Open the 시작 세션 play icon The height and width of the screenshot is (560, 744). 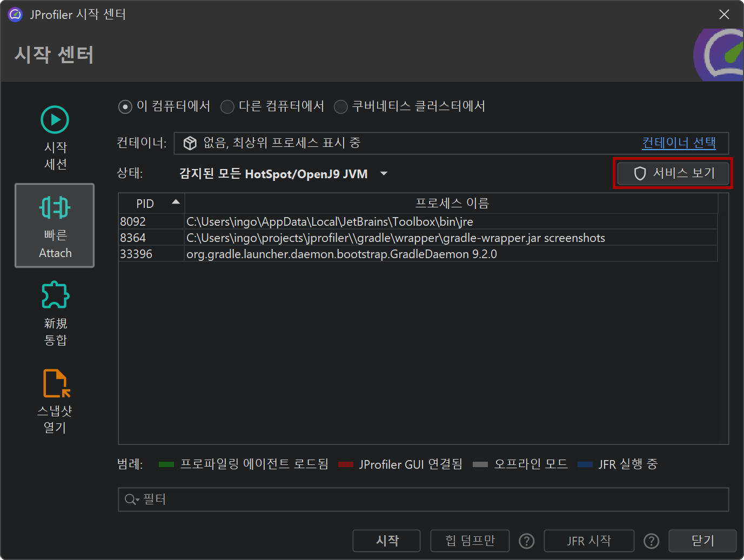tap(55, 120)
